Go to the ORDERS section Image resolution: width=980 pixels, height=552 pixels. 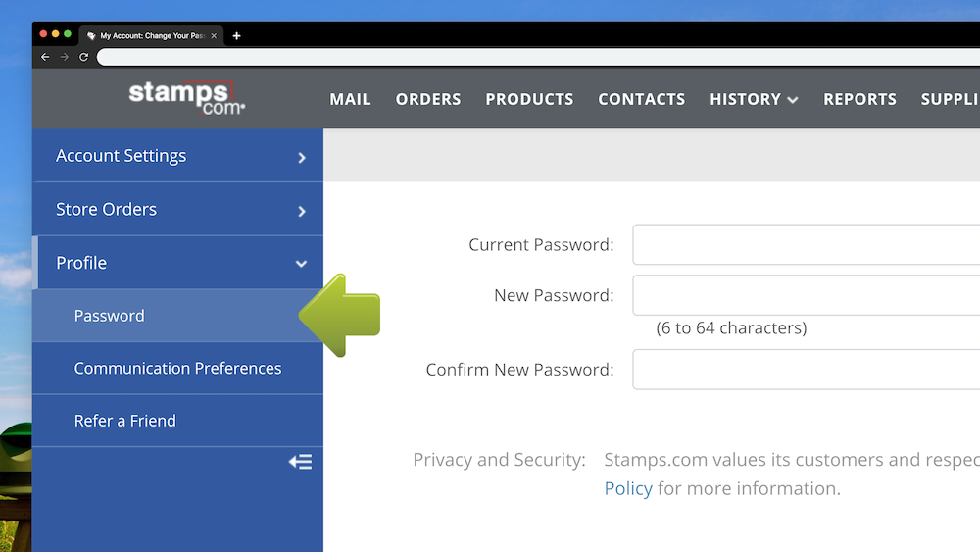428,99
